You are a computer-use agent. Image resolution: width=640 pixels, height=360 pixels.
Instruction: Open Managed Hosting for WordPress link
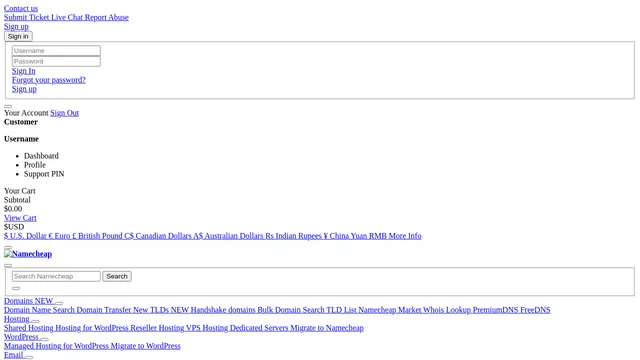click(56, 346)
